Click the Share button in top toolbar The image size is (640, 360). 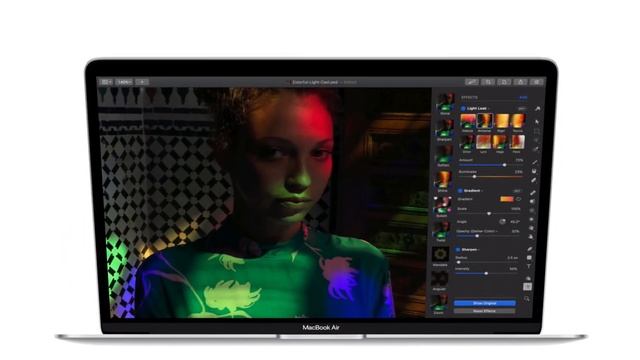[520, 82]
